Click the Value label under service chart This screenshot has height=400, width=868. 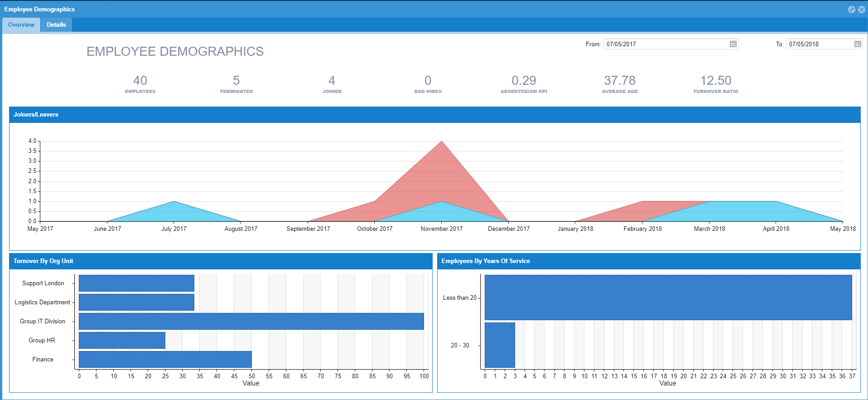[x=668, y=384]
